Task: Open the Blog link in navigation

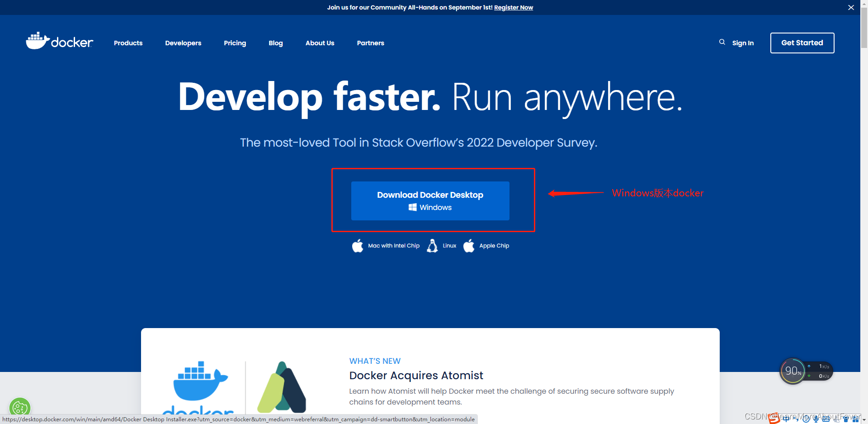Action: click(x=276, y=43)
